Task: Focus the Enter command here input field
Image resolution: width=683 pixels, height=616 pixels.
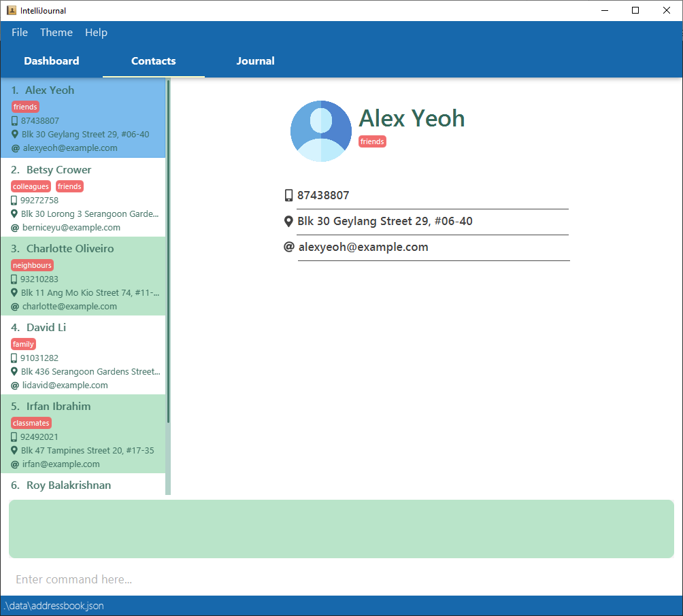Action: click(341, 579)
